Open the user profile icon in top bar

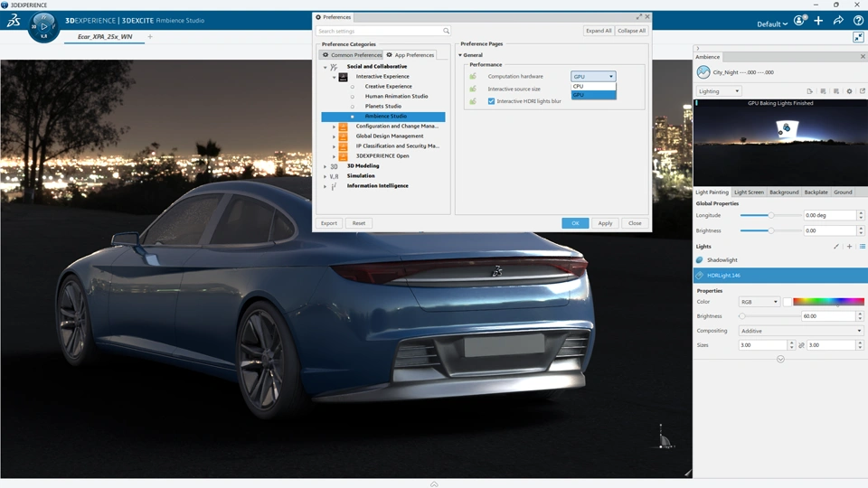[800, 21]
